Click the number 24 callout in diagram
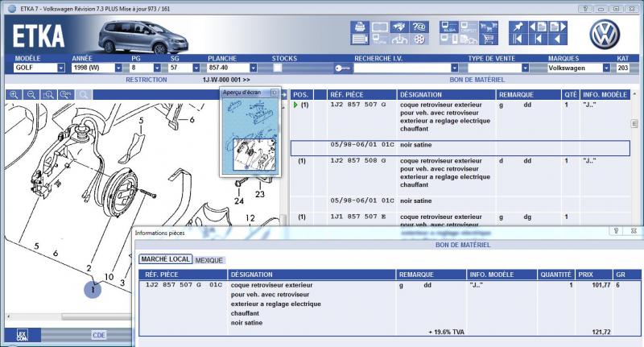644x347 pixels. coord(239,201)
